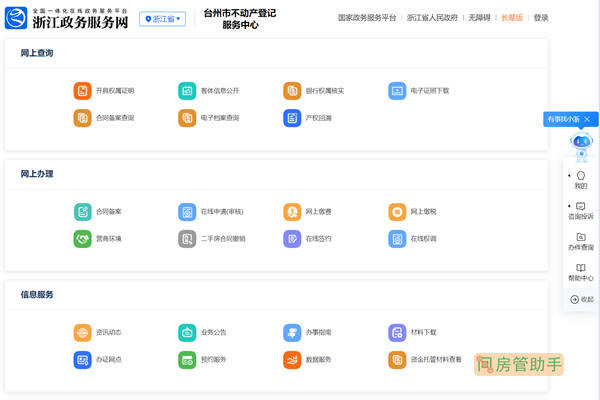Click the 网上办理 section heading

(37, 174)
